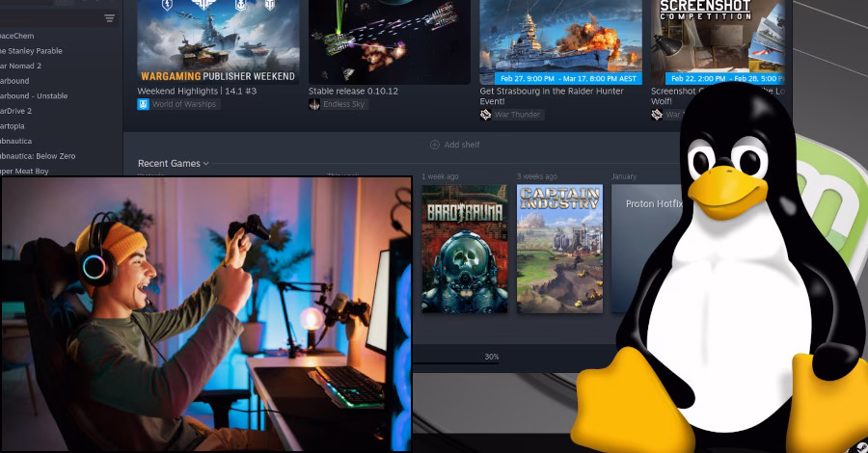Open the Screenshot Competition news image
The image size is (868, 453).
(x=718, y=42)
